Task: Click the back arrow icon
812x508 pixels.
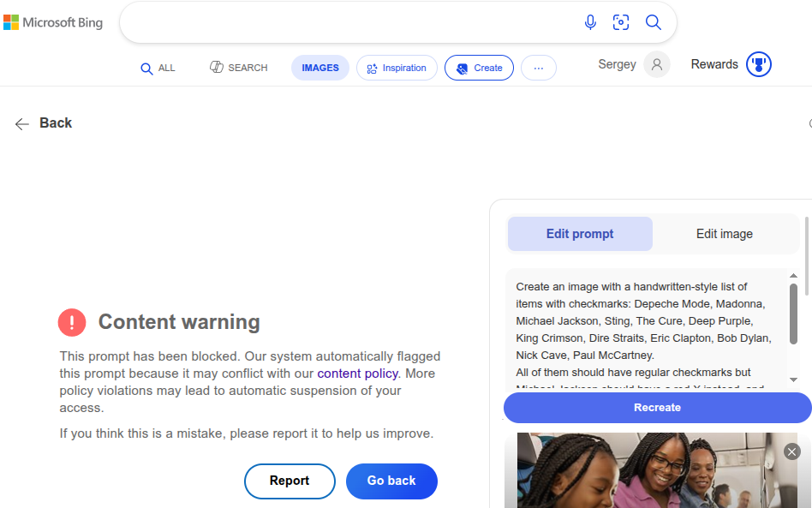Action: point(22,123)
